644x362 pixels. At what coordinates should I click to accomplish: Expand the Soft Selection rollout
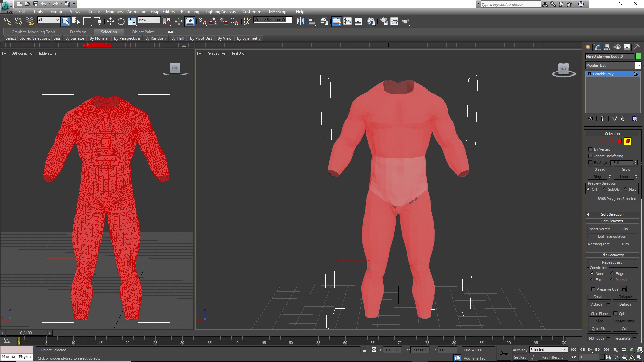tap(612, 214)
